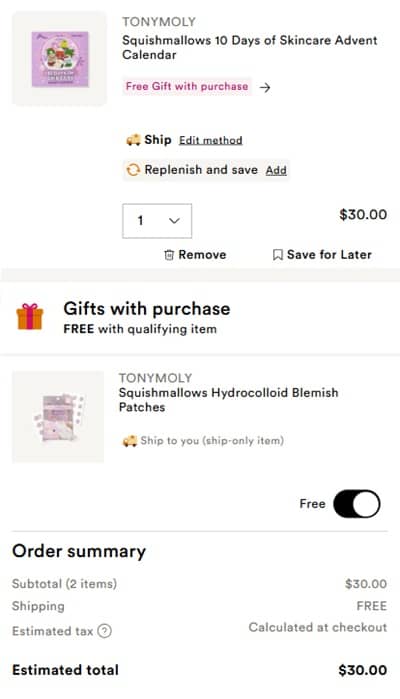Open Squishmallows Hydrocolloid Blemish Patches title
400x699 pixels.
[x=228, y=400]
